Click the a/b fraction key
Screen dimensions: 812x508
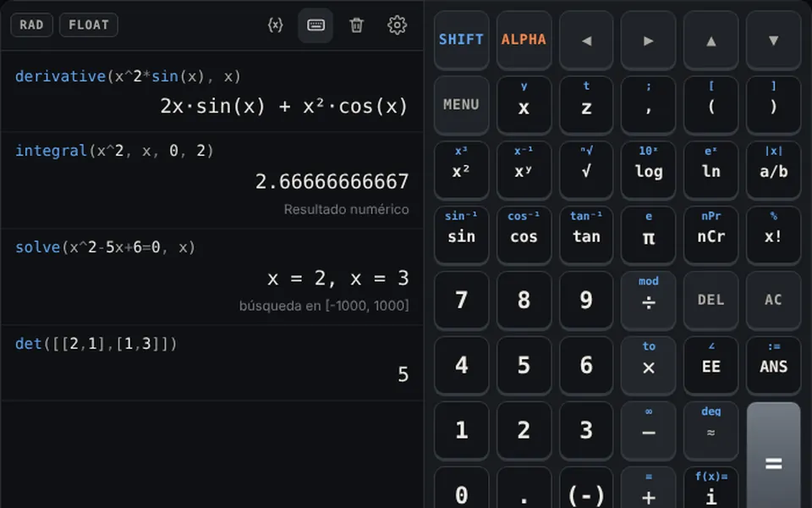pyautogui.click(x=774, y=170)
